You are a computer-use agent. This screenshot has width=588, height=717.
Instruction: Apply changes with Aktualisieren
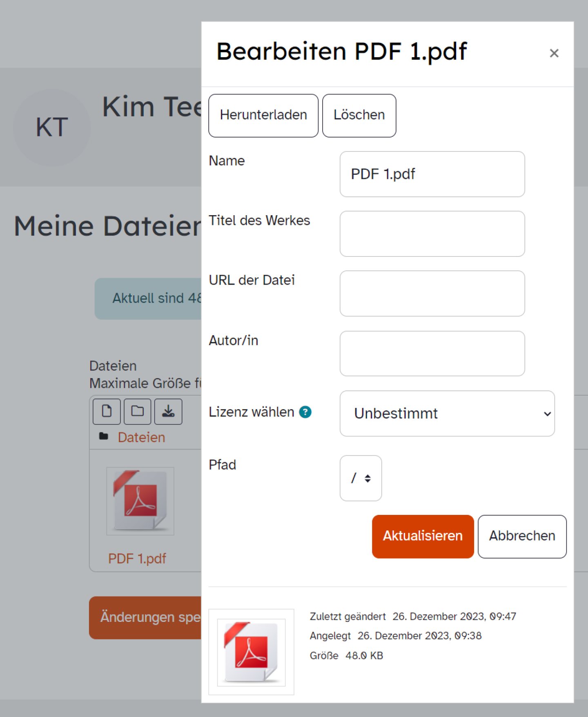point(422,536)
